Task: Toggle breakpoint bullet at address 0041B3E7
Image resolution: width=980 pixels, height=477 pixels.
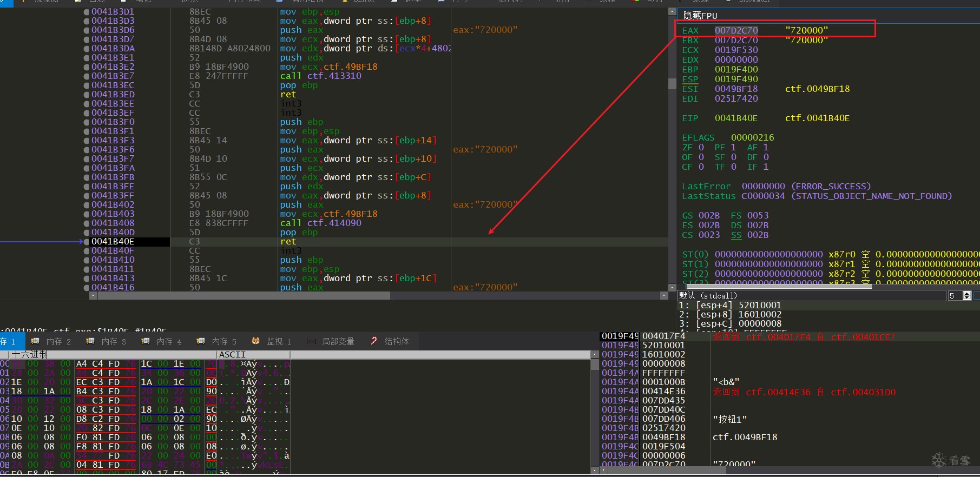Action: click(87, 76)
